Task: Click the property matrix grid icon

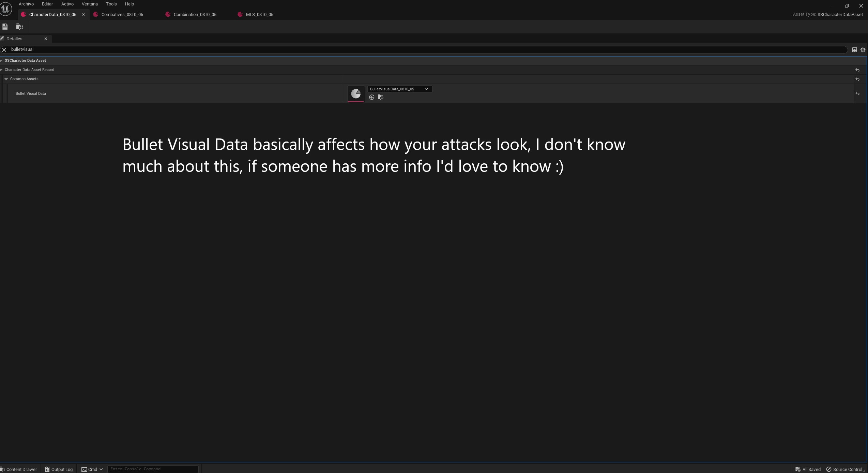Action: click(x=854, y=50)
